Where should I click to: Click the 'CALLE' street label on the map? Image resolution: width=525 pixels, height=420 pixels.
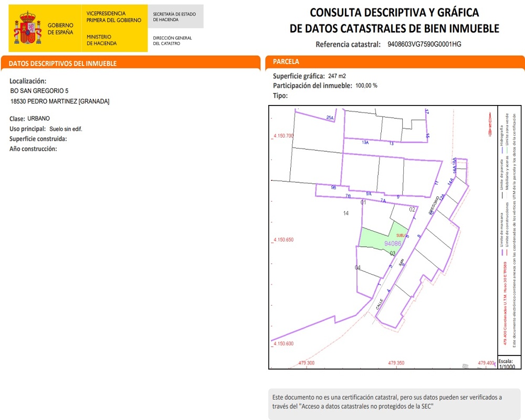[x=380, y=304]
